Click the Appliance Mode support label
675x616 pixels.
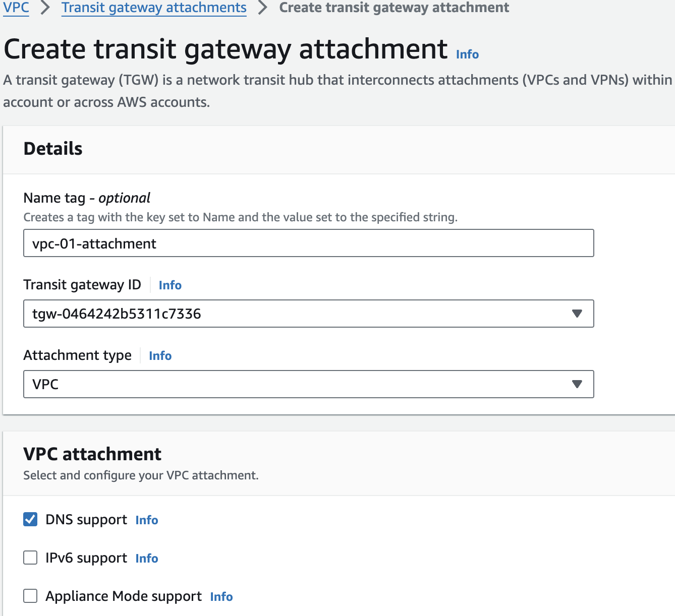click(x=124, y=596)
